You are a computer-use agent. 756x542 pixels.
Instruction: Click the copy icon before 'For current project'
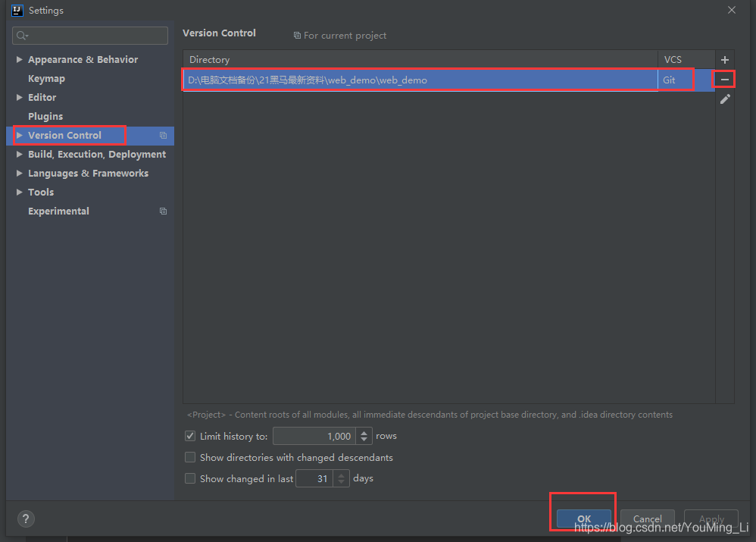click(297, 36)
